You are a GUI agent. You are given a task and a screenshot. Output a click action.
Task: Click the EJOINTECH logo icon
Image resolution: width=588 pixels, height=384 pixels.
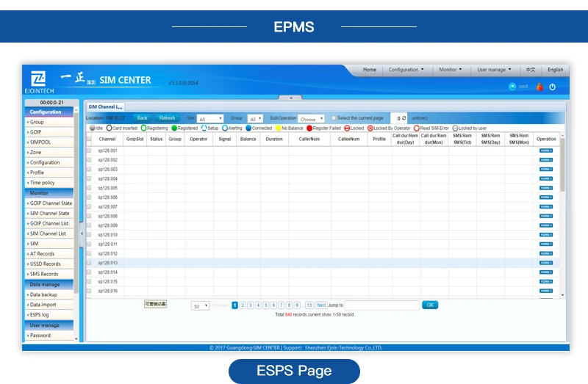pos(38,79)
